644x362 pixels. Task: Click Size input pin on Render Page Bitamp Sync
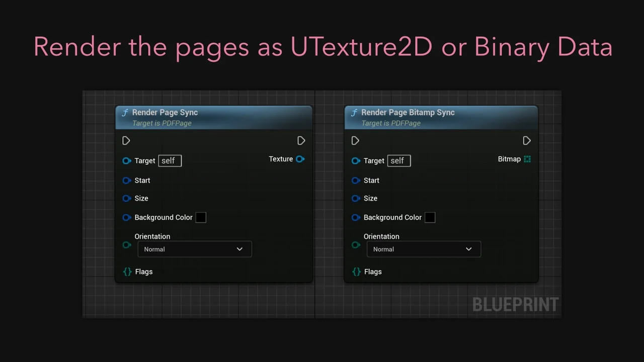coord(356,199)
